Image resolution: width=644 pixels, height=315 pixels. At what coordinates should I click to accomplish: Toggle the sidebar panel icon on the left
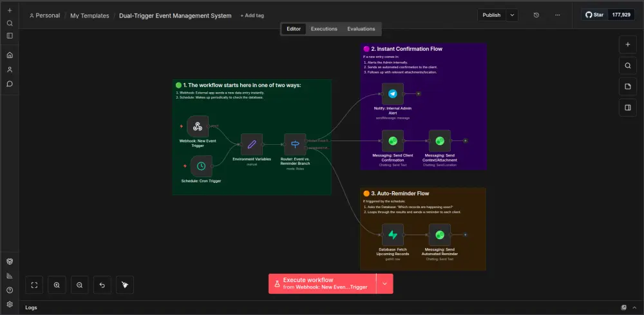coord(10,35)
